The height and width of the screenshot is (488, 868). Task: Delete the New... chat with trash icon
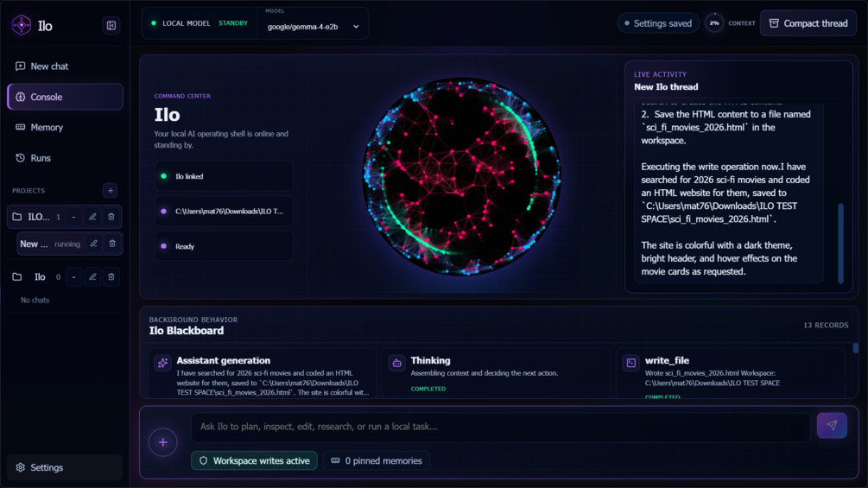[112, 244]
